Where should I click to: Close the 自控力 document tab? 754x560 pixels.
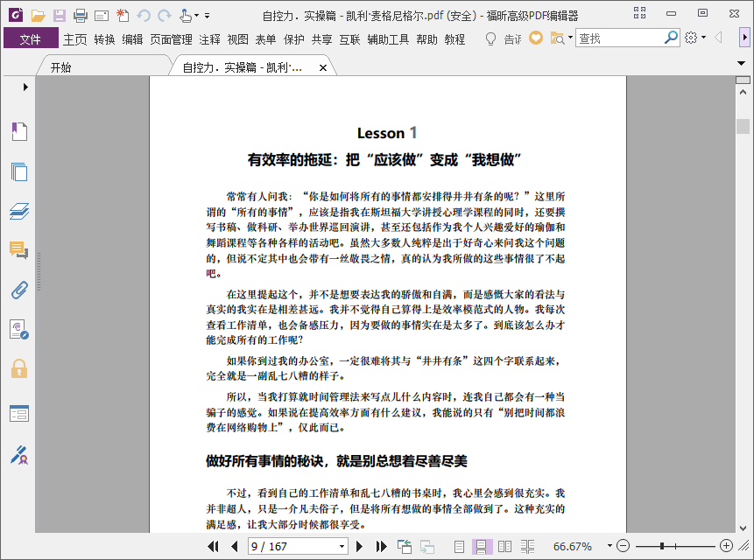pos(323,67)
